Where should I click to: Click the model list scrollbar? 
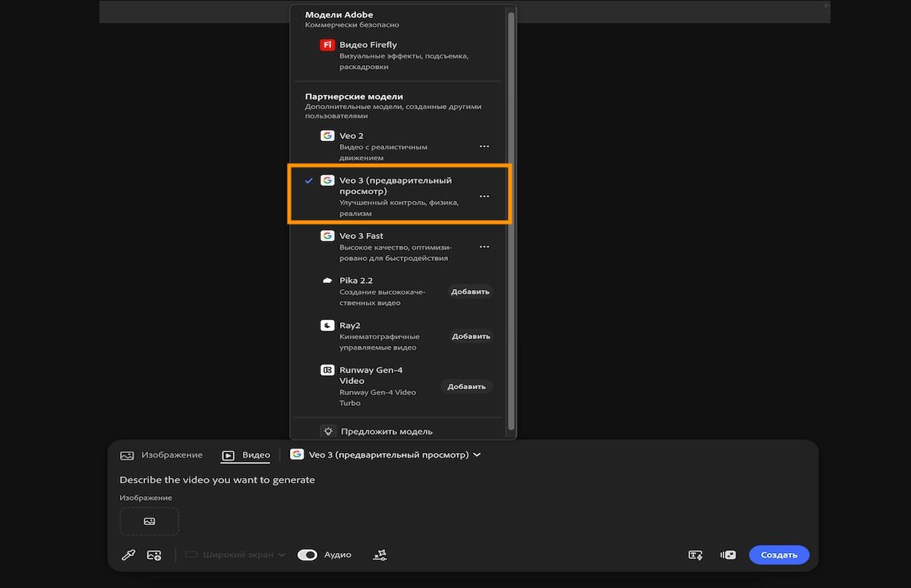click(512, 220)
